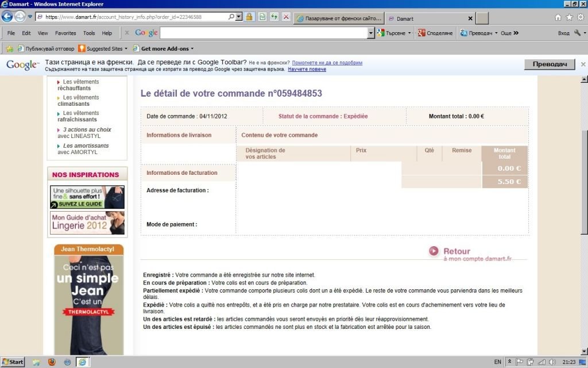Open the Jean Thermolactyl advertisement
Viewport: 588px width, 368px height.
click(88, 300)
